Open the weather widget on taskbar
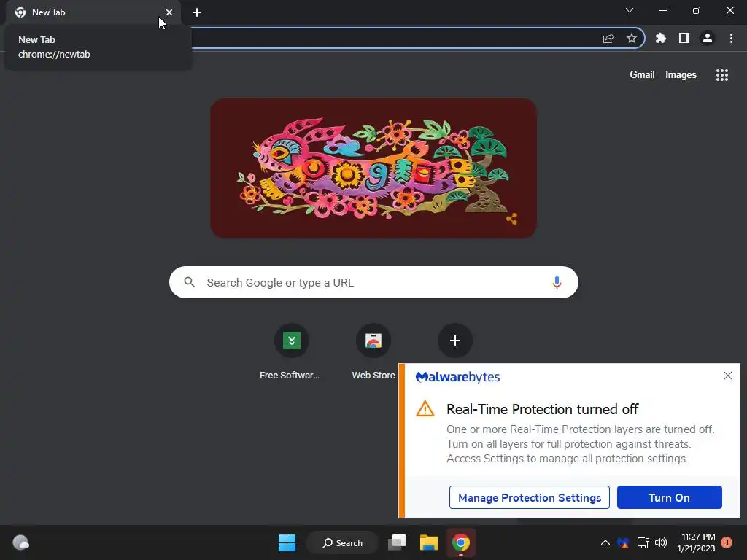 [x=20, y=542]
